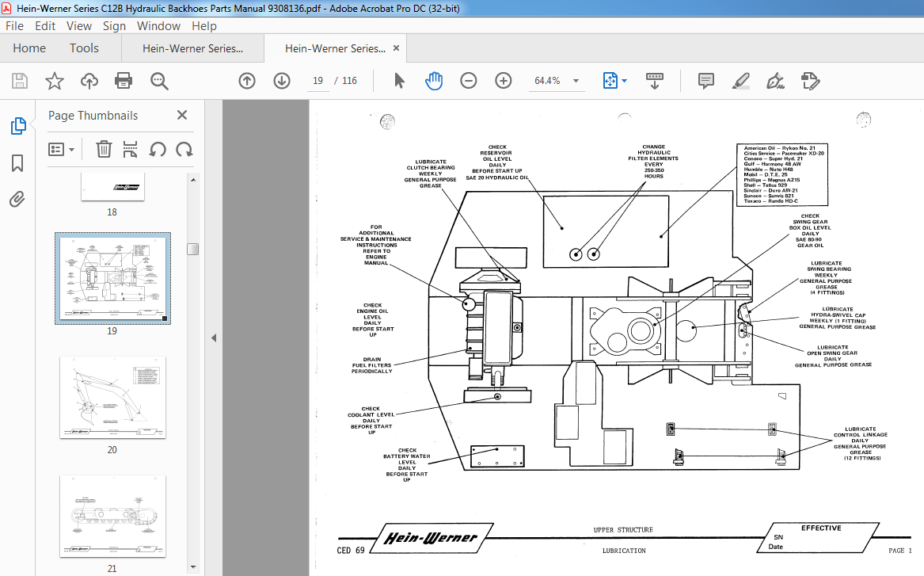Open Page Thumbnails pane icon in sidebar
Image resolution: width=924 pixels, height=576 pixels.
click(x=18, y=125)
